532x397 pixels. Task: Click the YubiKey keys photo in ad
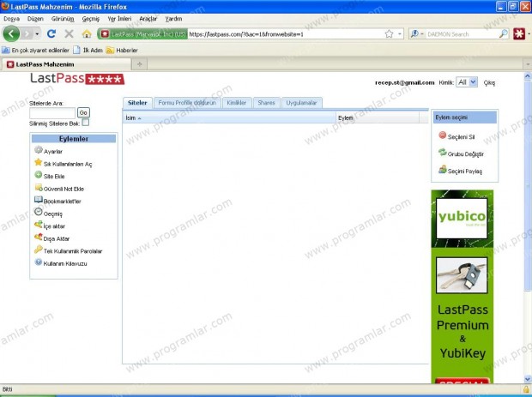[462, 275]
